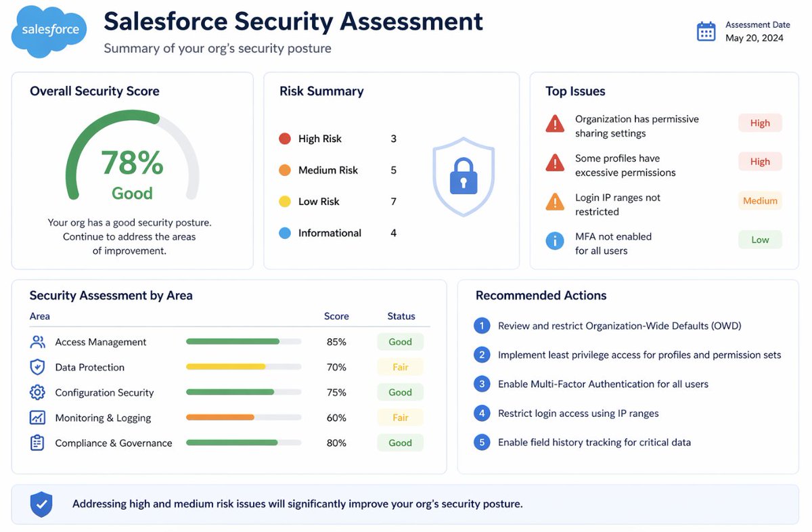Click the Informational blue dot
This screenshot has height=532, width=812.
point(285,233)
